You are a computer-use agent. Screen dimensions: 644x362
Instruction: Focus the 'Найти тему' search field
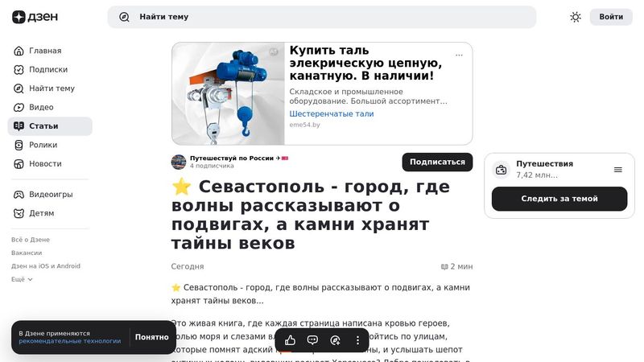tap(321, 17)
